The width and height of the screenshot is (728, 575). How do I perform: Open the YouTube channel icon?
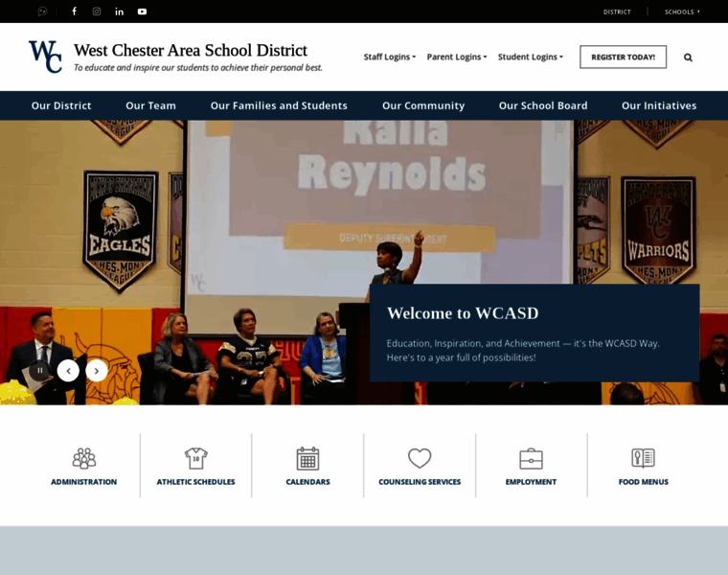coord(142,11)
